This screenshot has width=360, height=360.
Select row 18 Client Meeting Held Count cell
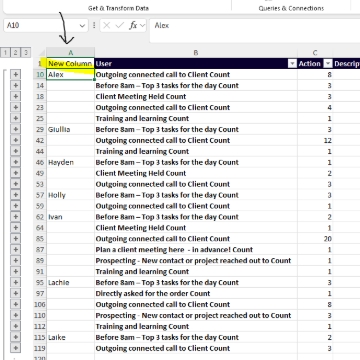(196, 97)
